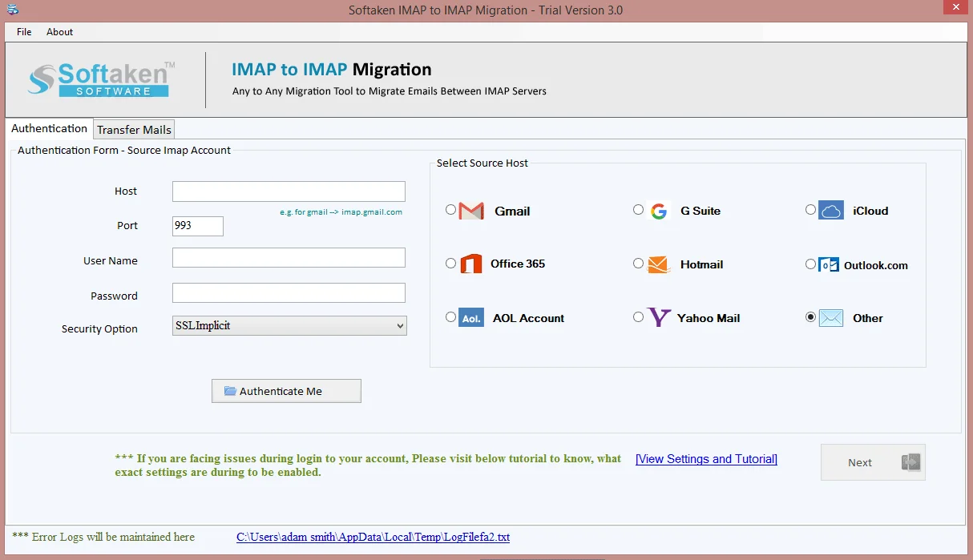
Task: Click the Hotmail envelope icon
Action: [659, 264]
